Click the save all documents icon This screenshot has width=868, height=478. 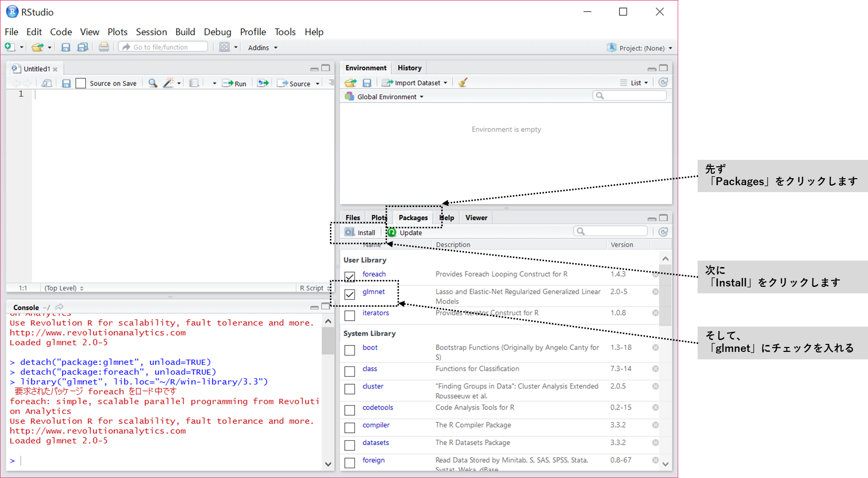tap(82, 47)
